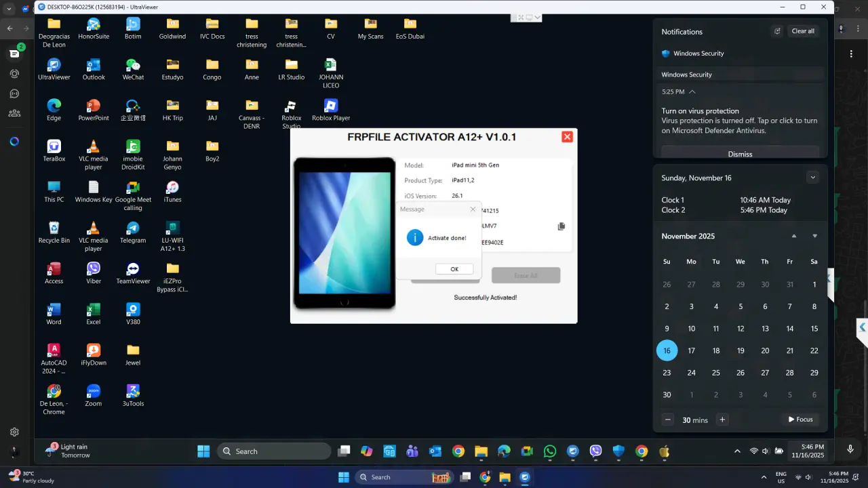
Task: Open Recycle Bin on the remote desktop
Action: [x=54, y=232]
